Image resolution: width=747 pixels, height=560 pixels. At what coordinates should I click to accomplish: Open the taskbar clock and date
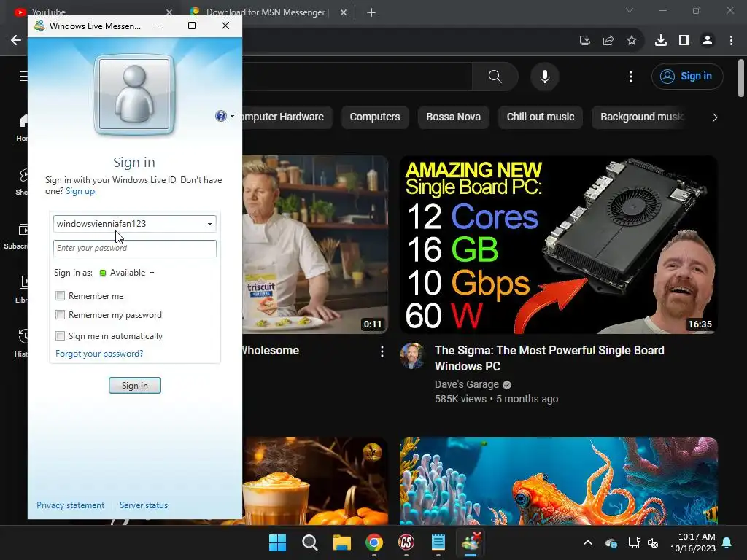[693, 542]
